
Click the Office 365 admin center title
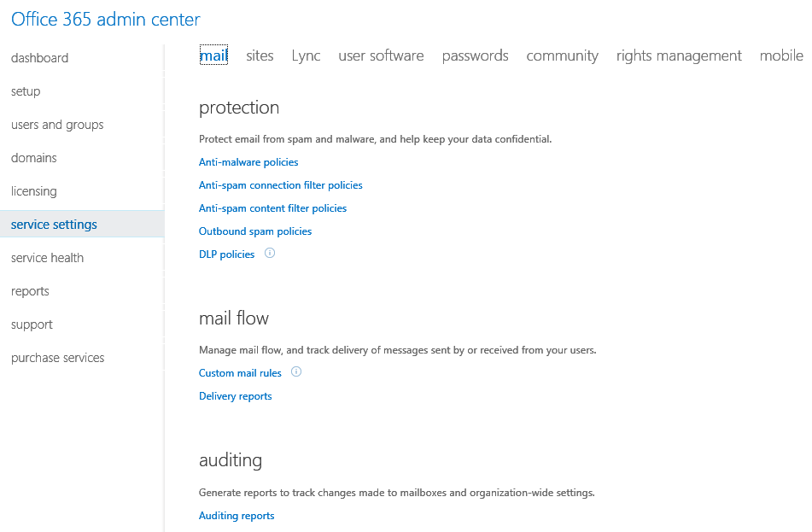(x=106, y=19)
